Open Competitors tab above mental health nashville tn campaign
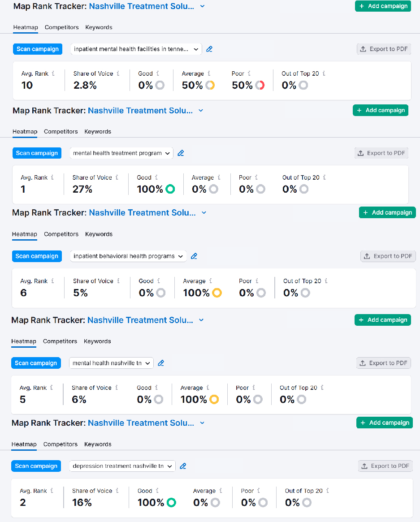This screenshot has height=522, width=420. [60, 341]
